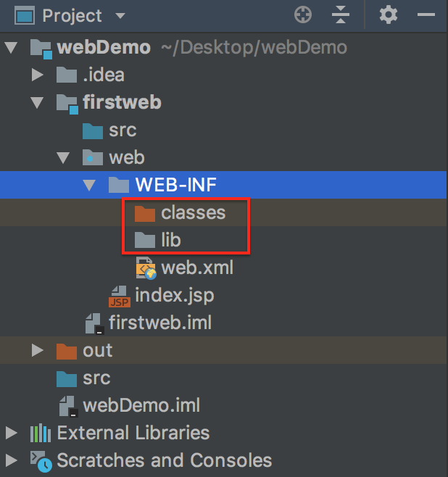The height and width of the screenshot is (477, 448).
Task: Click the web.xml file icon
Action: (x=146, y=268)
